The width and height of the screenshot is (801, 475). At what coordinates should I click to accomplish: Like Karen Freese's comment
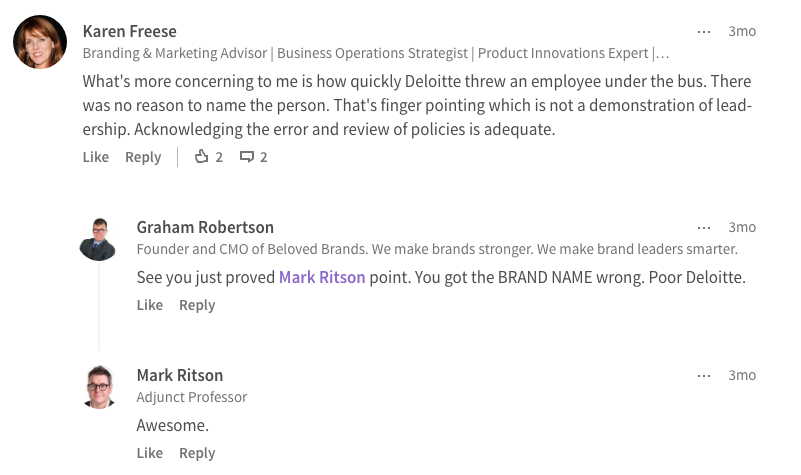[96, 157]
